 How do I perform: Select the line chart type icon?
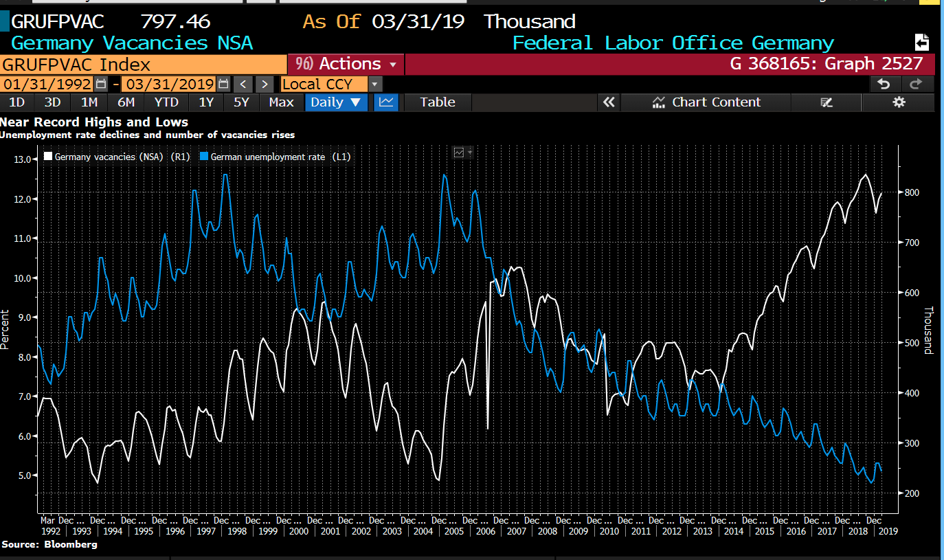point(386,102)
